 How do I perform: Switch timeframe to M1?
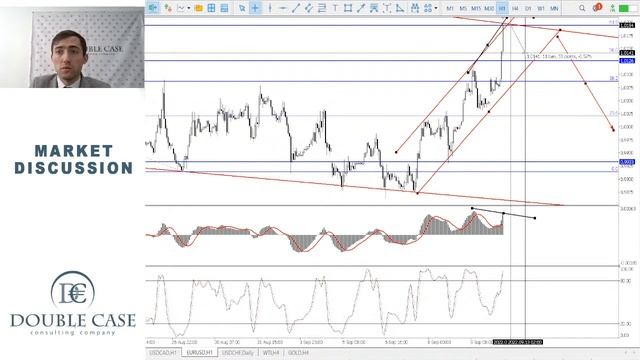tap(450, 8)
